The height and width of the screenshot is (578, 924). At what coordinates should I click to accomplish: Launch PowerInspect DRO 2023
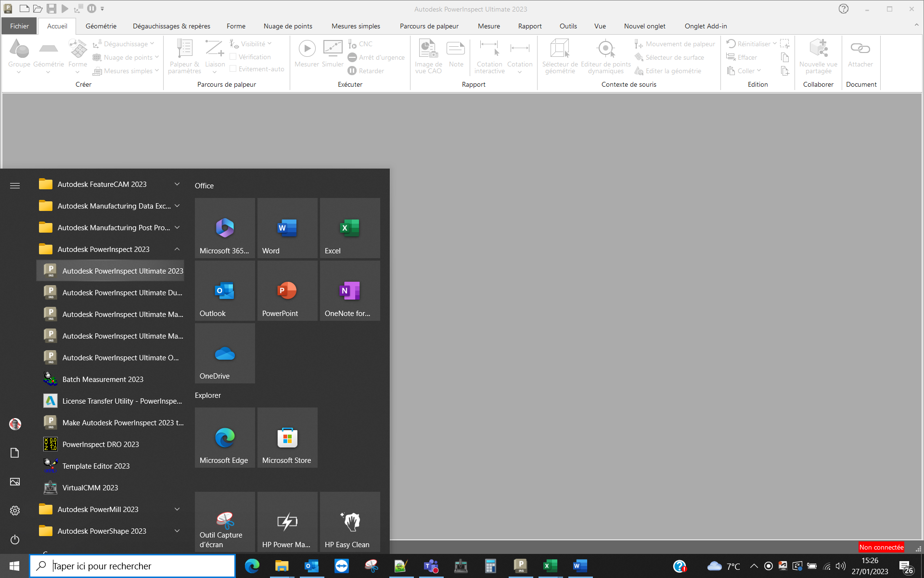click(110, 445)
